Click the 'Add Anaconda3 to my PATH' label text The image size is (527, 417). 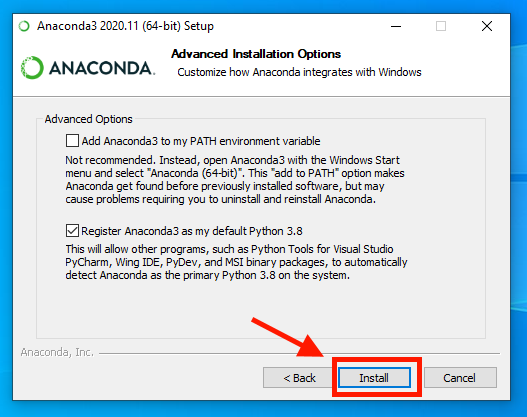pyautogui.click(x=201, y=141)
